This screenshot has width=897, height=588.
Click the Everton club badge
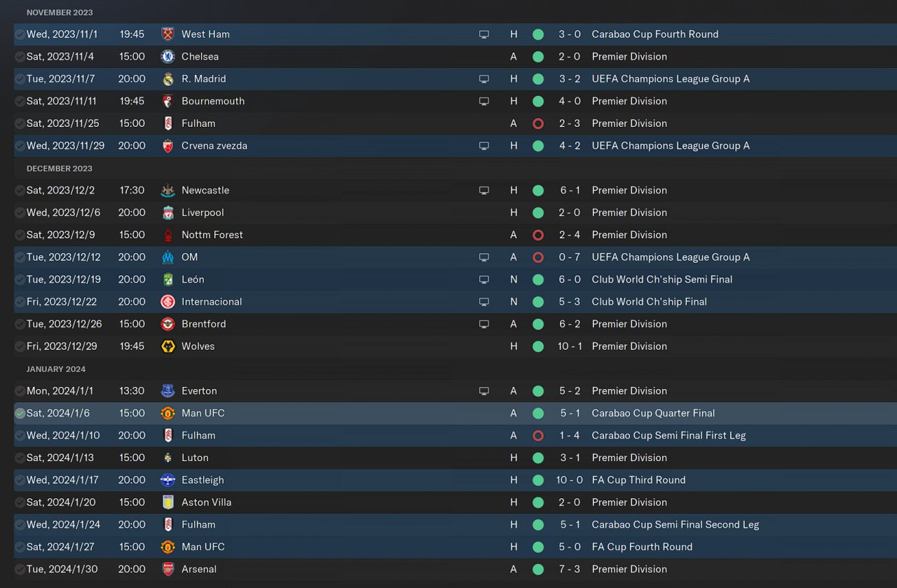(167, 391)
